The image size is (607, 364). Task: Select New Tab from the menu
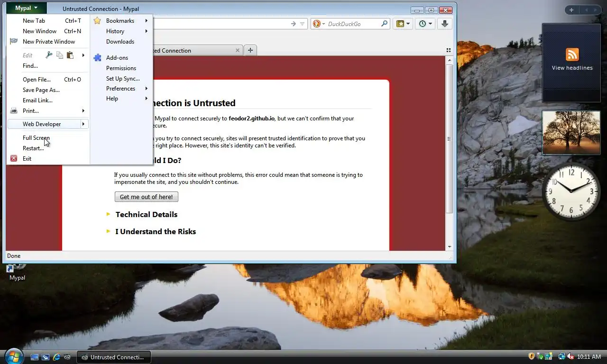click(48, 21)
